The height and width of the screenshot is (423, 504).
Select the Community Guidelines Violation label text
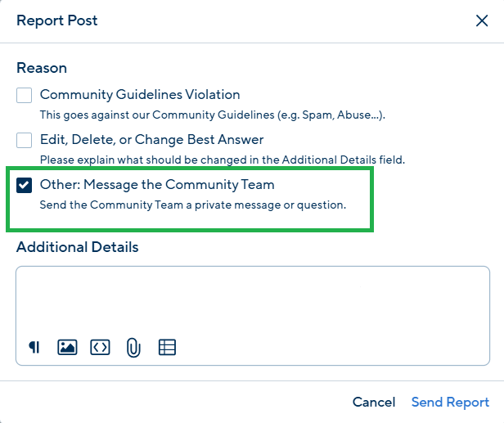[140, 95]
